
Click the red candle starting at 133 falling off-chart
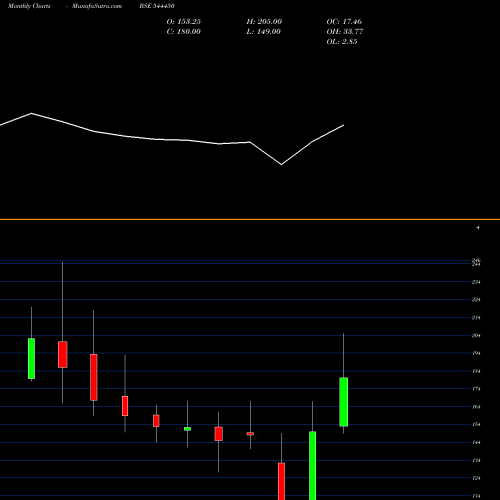click(282, 481)
